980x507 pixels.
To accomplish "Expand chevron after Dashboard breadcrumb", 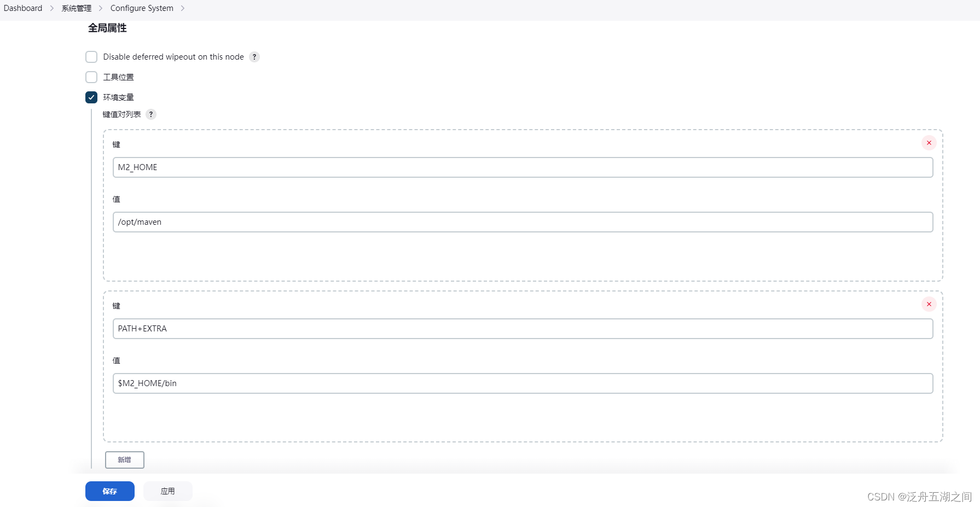I will click(52, 8).
